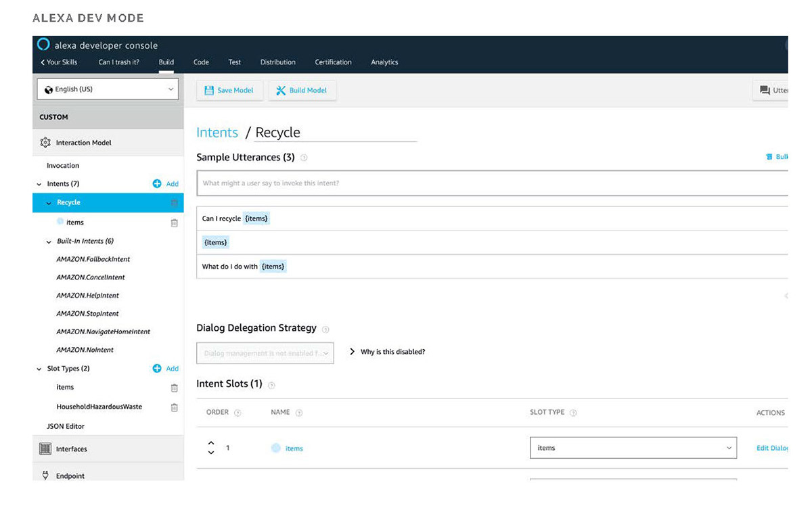Click Edit Dialog for items slot
The width and height of the screenshot is (812, 525).
pyautogui.click(x=773, y=449)
